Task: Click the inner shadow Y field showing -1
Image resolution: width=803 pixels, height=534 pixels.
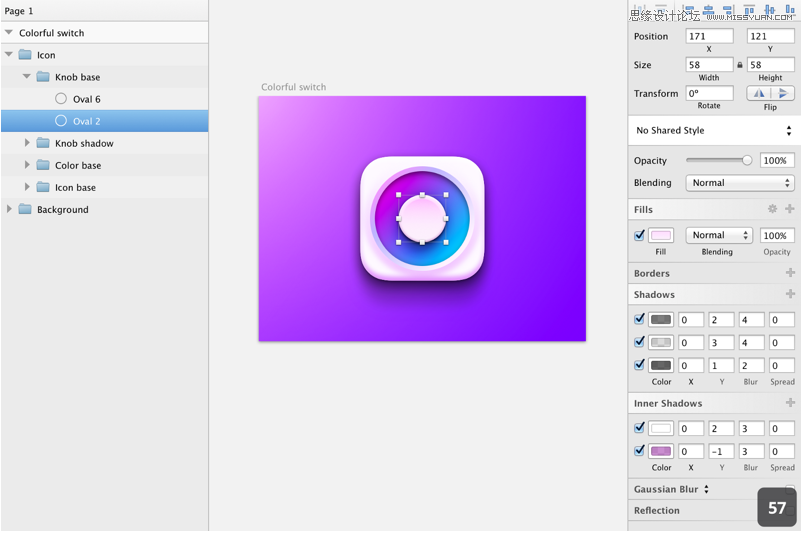Action: [721, 451]
